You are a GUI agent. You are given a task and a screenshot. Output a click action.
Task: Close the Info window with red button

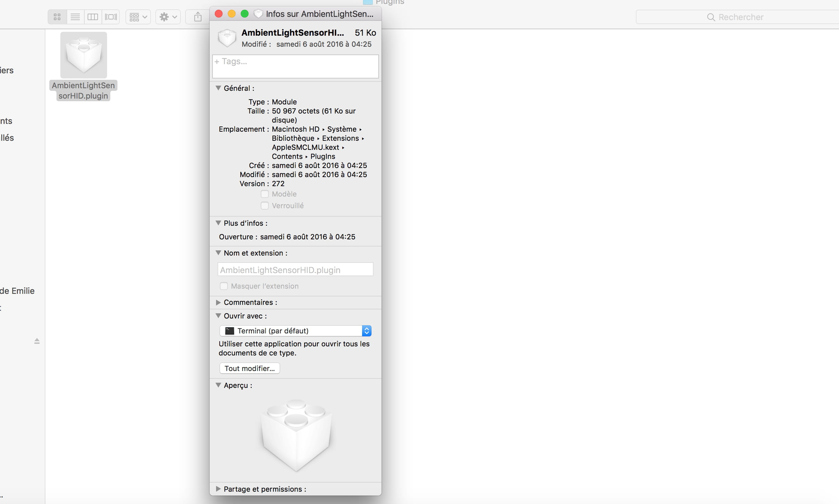219,14
